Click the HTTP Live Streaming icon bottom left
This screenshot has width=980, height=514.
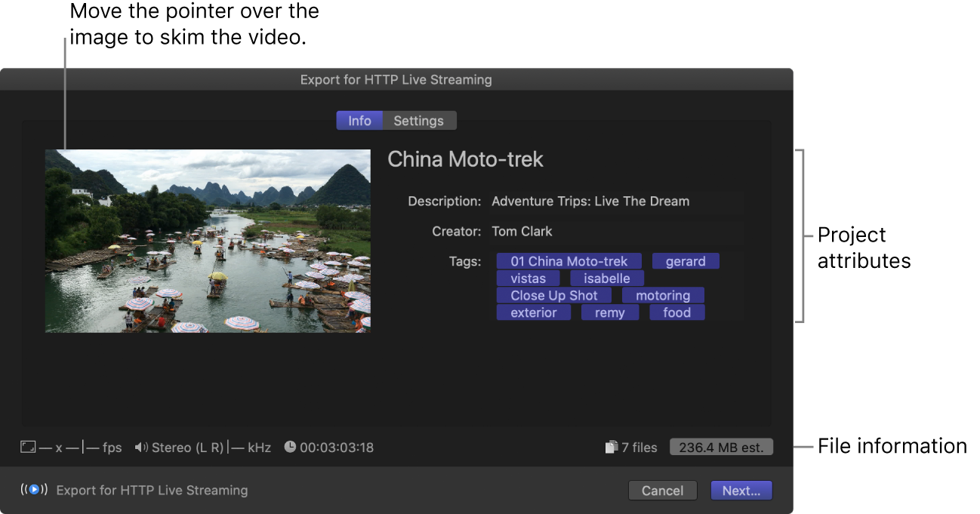click(34, 490)
